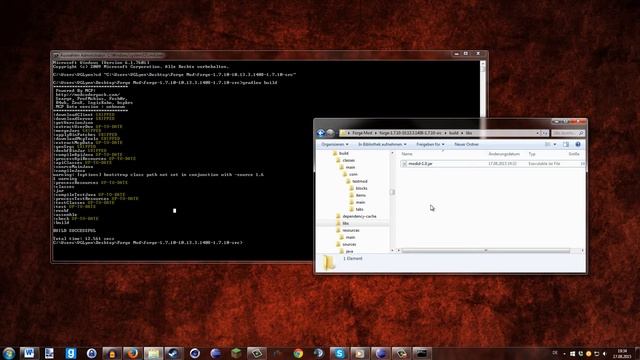
Task: Open Word from the taskbar
Action: click(29, 353)
